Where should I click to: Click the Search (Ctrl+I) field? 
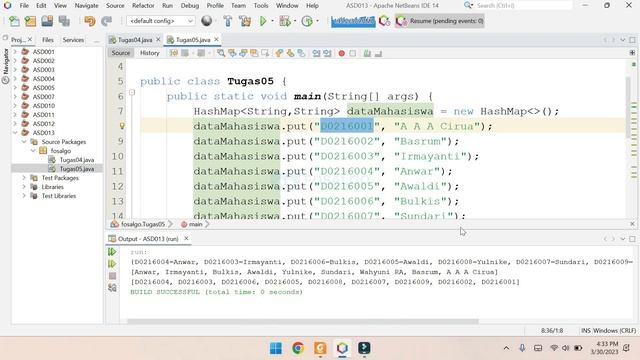523,6
